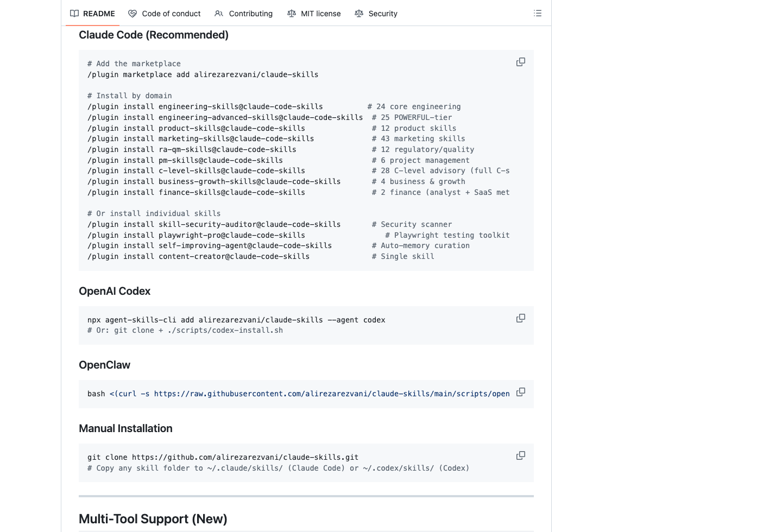Viewport: 782px width, 532px height.
Task: Click the './scripts/codex-install.sh' comment line
Action: coord(185,330)
